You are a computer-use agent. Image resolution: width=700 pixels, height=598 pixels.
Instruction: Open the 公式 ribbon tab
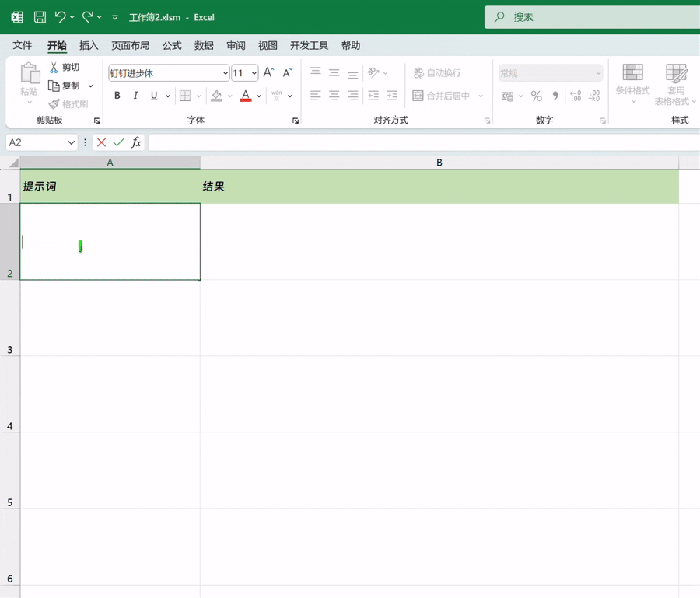tap(172, 46)
